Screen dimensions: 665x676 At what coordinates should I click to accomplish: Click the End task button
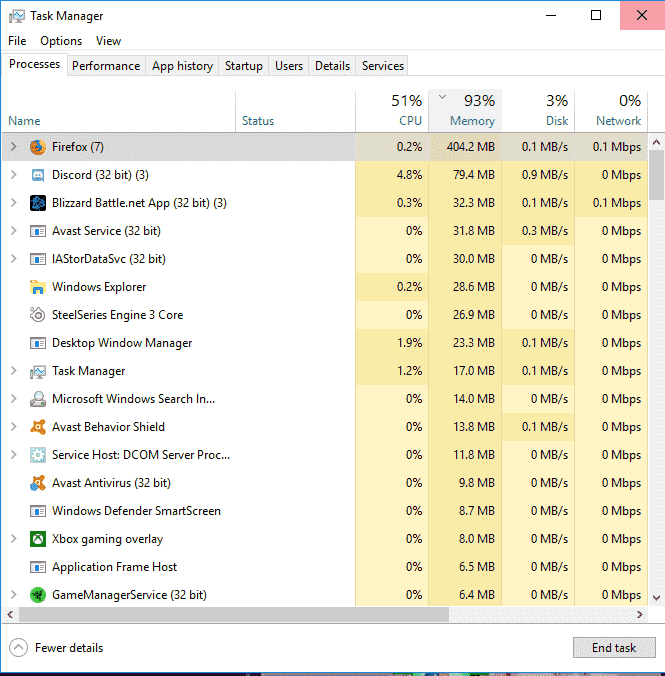click(614, 648)
